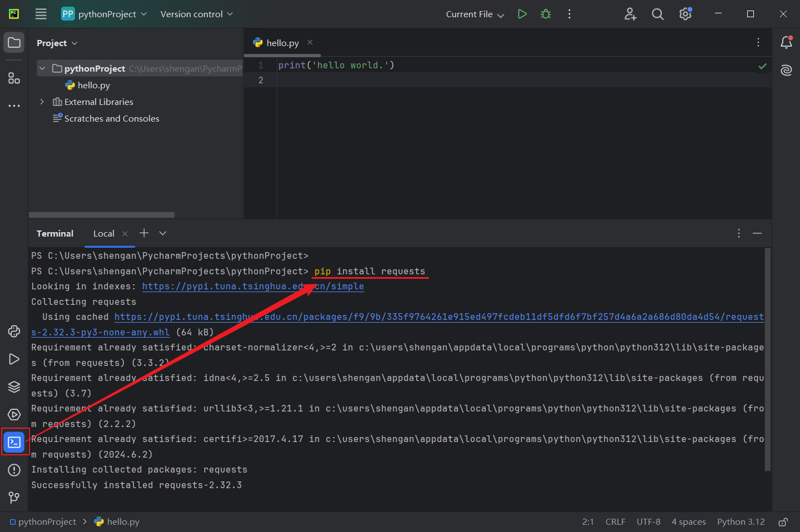Select the Local terminal tab
Screen dimensions: 800x532
click(x=103, y=234)
